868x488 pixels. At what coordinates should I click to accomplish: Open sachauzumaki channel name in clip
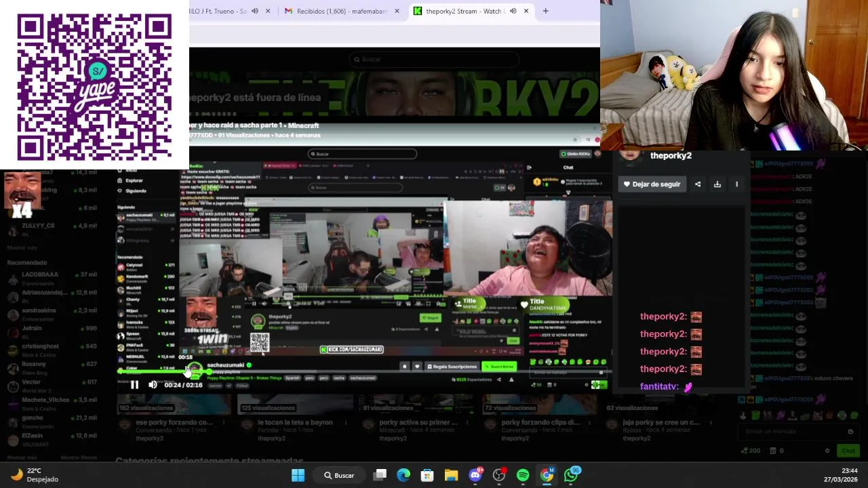tap(225, 365)
